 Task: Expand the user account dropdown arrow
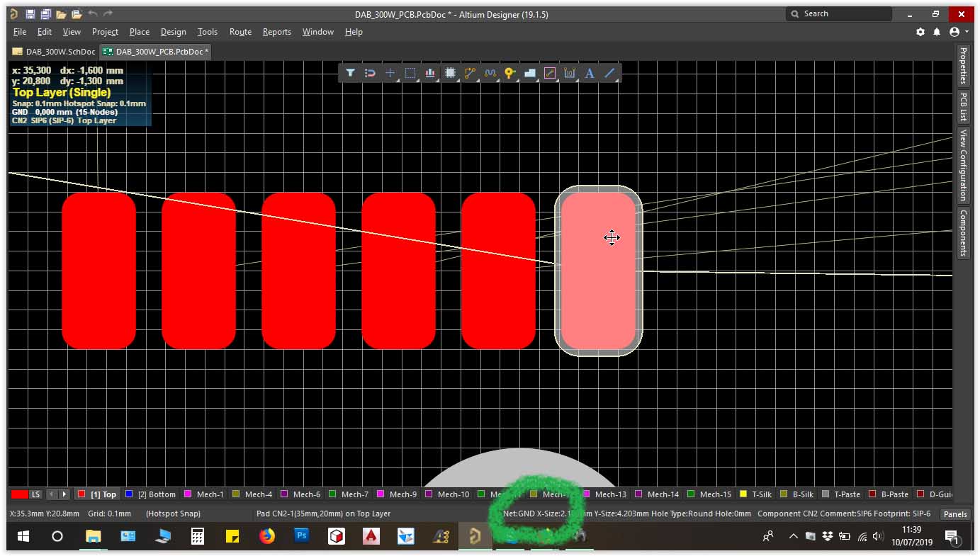point(967,32)
